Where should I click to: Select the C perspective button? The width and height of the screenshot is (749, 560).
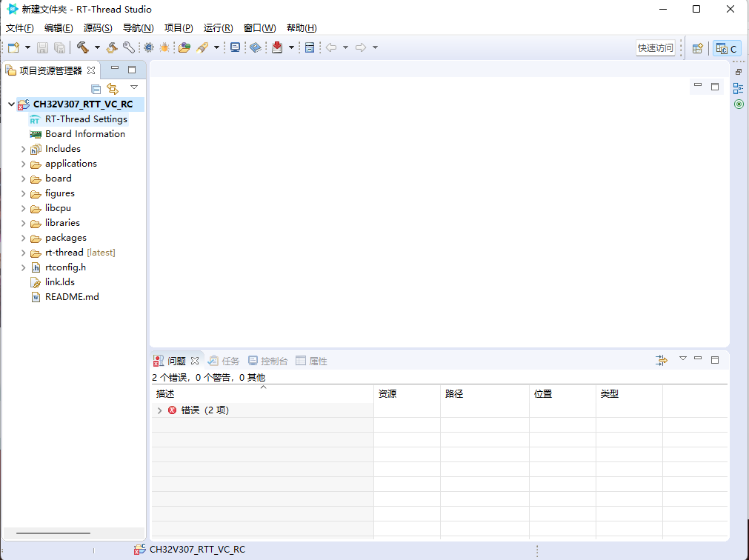point(727,48)
